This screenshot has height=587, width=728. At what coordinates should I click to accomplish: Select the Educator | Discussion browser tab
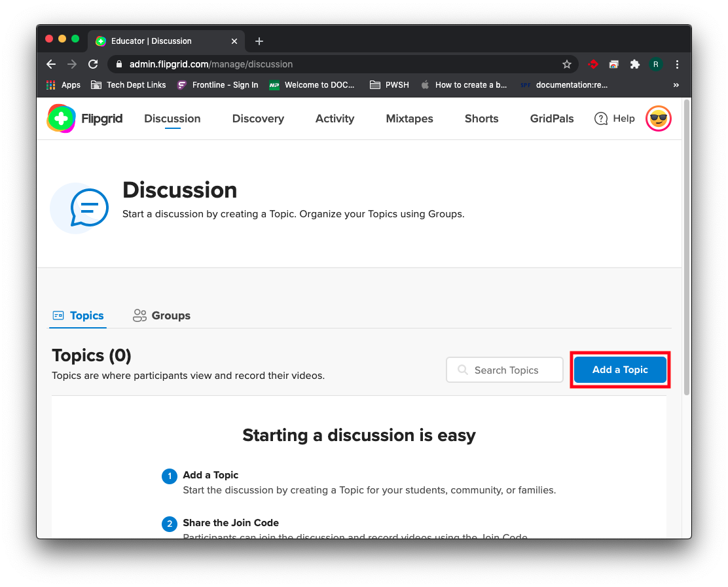click(166, 41)
